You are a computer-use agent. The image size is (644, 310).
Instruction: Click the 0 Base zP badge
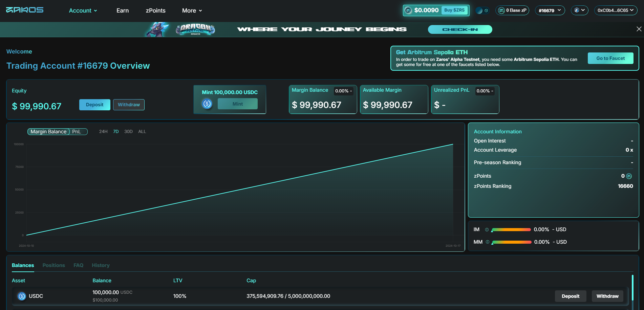point(512,10)
